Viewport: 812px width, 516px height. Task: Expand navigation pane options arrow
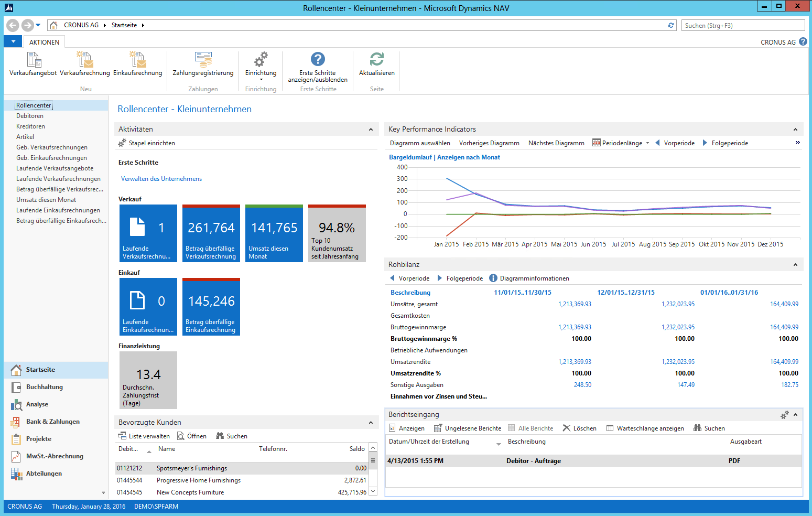click(x=103, y=492)
